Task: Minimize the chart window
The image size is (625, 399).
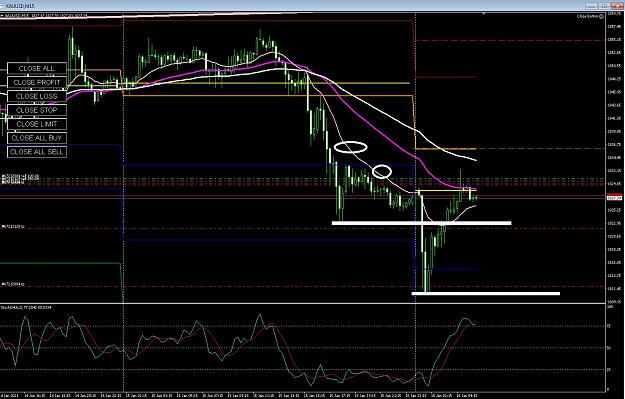Action: point(591,6)
